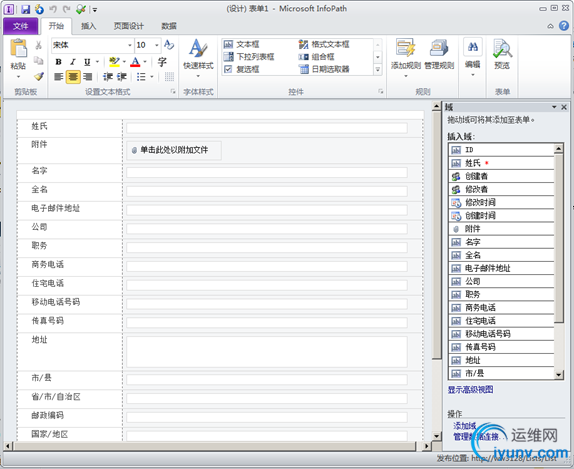Viewport: 574px width, 469px height.
Task: Open the File (文件) tab
Action: point(20,26)
